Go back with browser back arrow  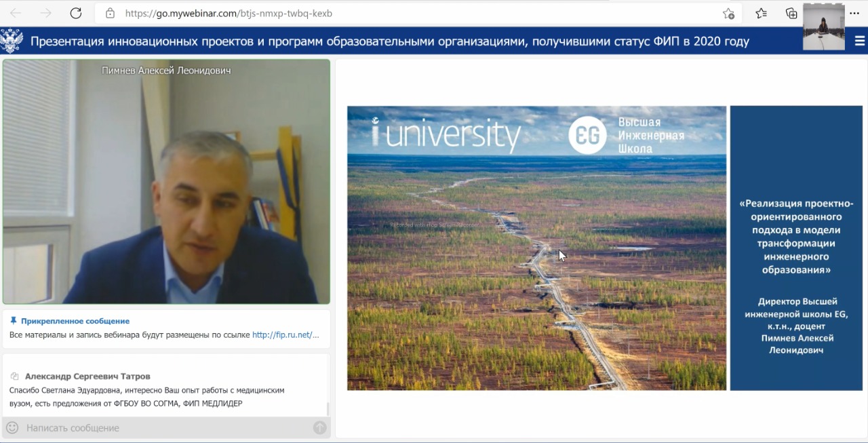click(x=16, y=14)
